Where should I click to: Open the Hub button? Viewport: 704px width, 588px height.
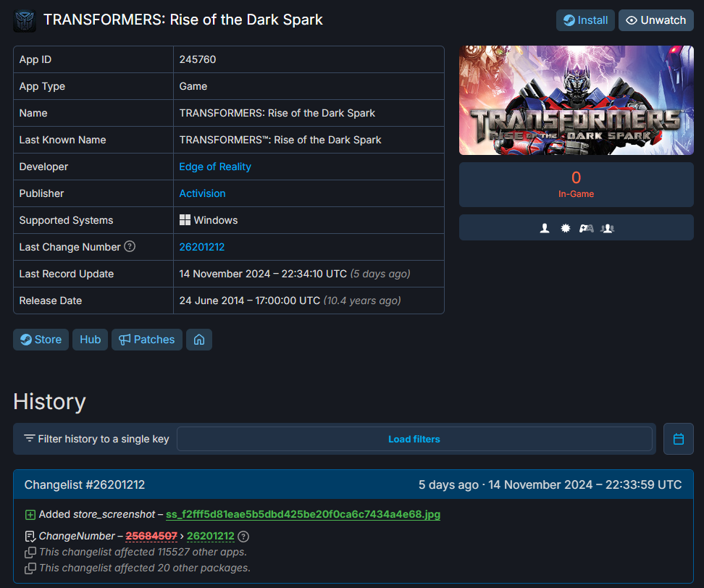coord(91,340)
